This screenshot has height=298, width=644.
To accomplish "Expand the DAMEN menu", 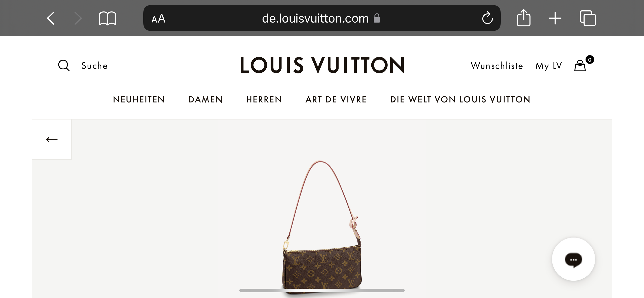I will [205, 99].
